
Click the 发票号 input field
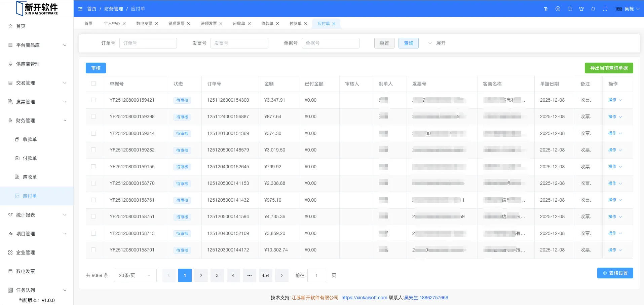239,43
